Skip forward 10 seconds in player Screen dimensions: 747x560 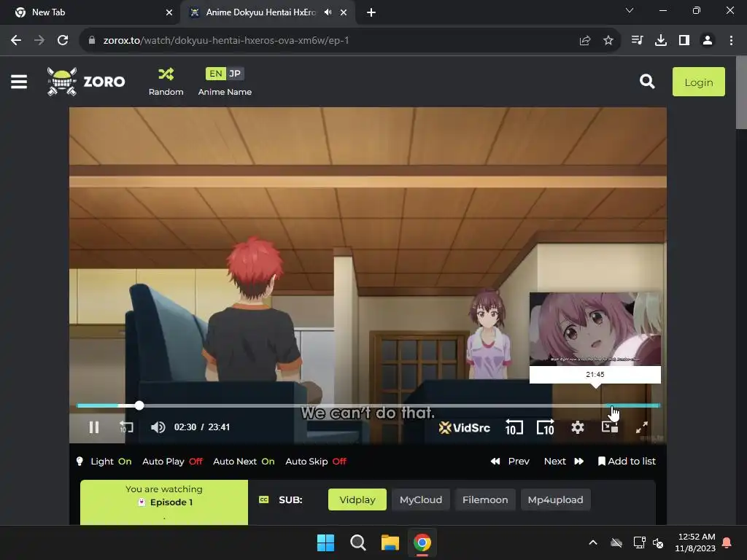pos(546,427)
